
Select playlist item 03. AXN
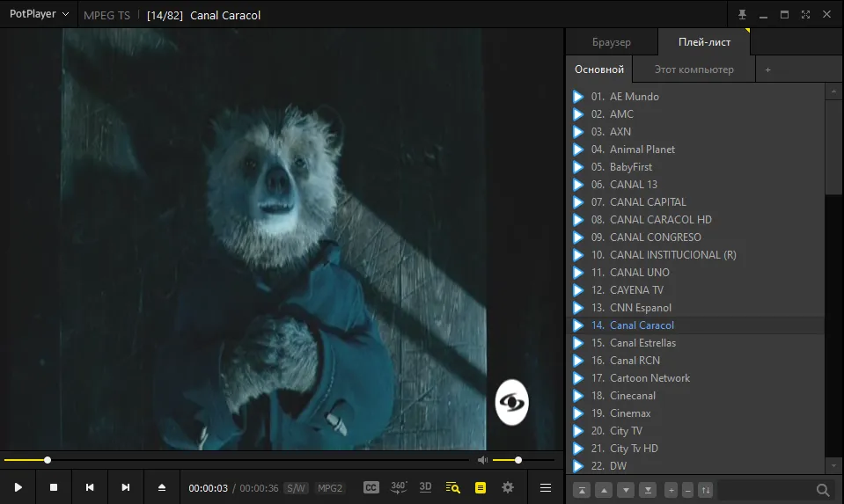pyautogui.click(x=695, y=132)
